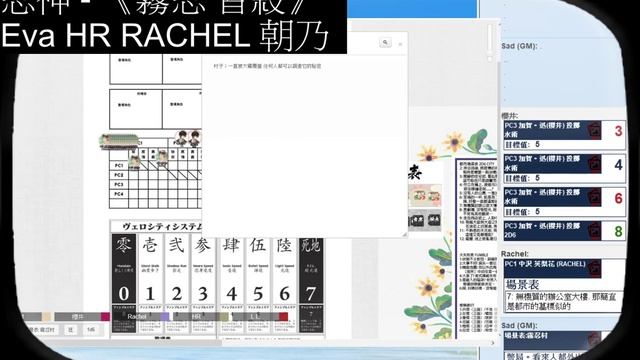Click the green roll result 8 in chat
Viewport: 640px width, 360px height.
(x=618, y=231)
